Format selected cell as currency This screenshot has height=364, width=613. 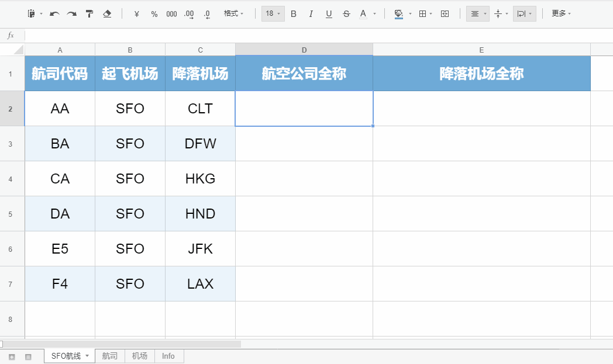[x=136, y=13]
